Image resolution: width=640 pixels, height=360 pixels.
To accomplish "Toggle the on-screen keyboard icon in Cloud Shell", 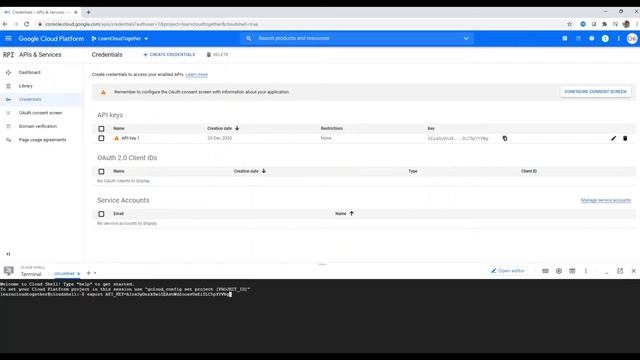I will pyautogui.click(x=545, y=271).
